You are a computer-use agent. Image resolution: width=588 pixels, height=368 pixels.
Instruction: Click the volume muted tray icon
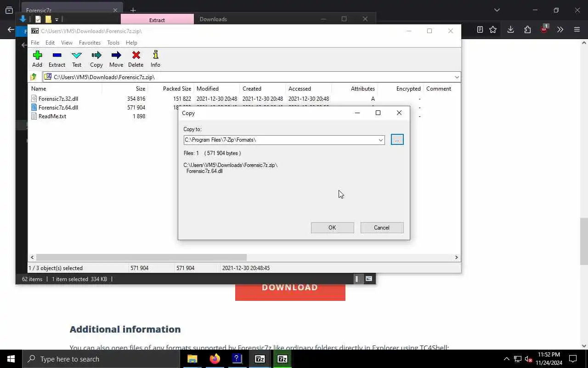pyautogui.click(x=528, y=359)
